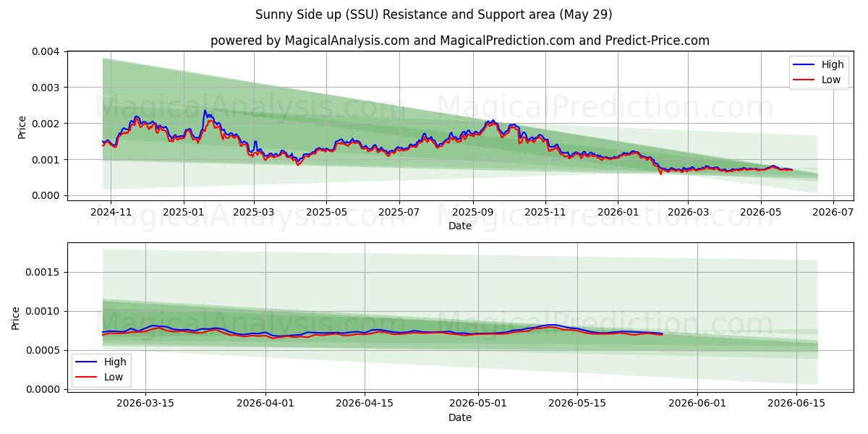The height and width of the screenshot is (434, 868).
Task: Click the '2025-11' x-axis tick label
Action: pos(545,213)
